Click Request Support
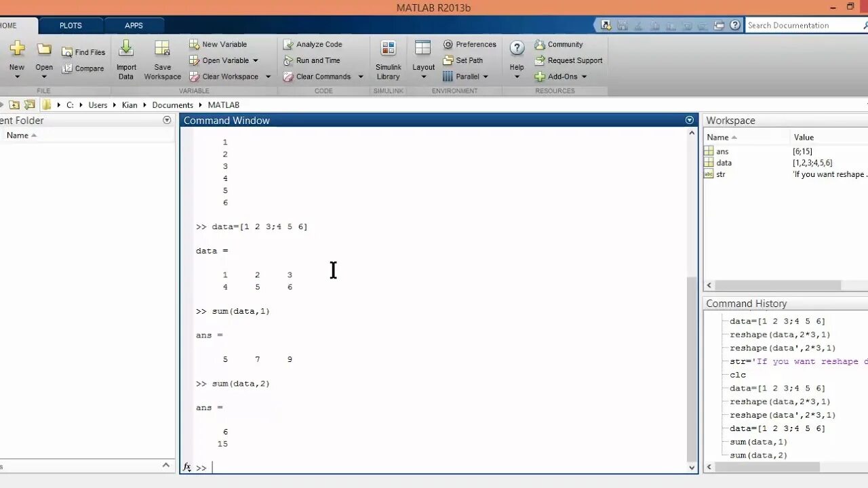This screenshot has width=868, height=488. pos(568,60)
